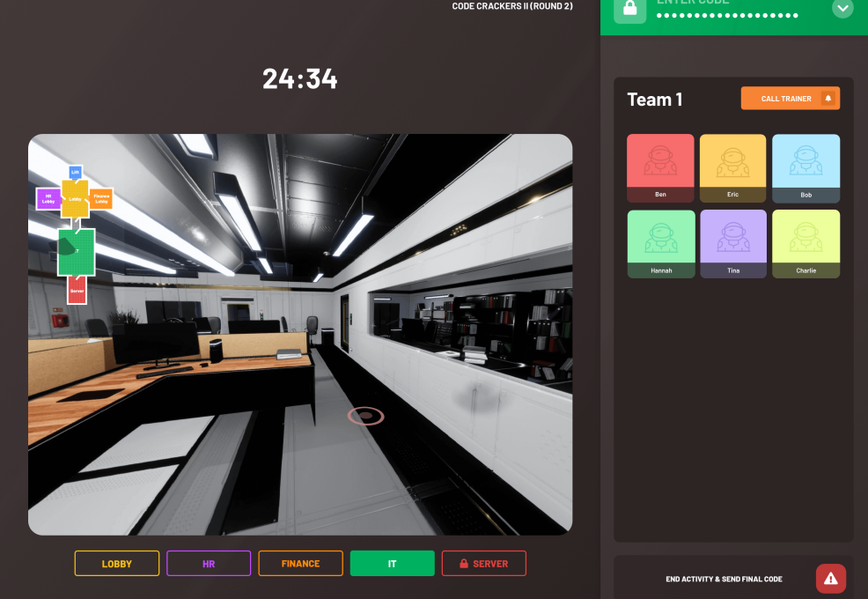Image resolution: width=868 pixels, height=599 pixels.
Task: Select the active IT room tab
Action: [392, 564]
